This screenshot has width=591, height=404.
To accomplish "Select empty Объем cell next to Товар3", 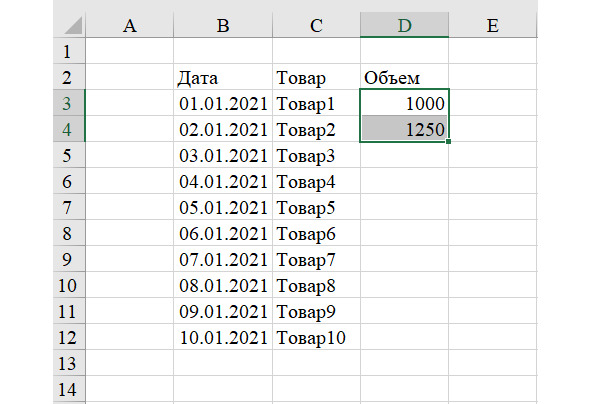I will 404,155.
